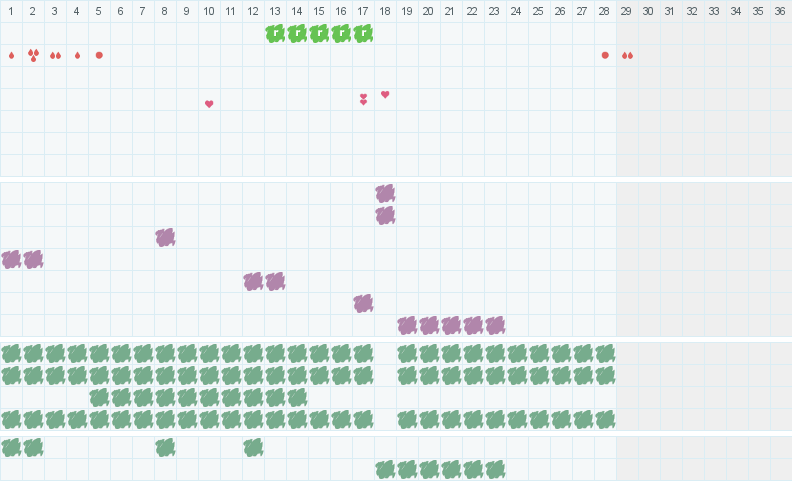Viewport: 792px width, 481px height.
Task: Click the topmost purple mark on day 18
Action: [385, 194]
